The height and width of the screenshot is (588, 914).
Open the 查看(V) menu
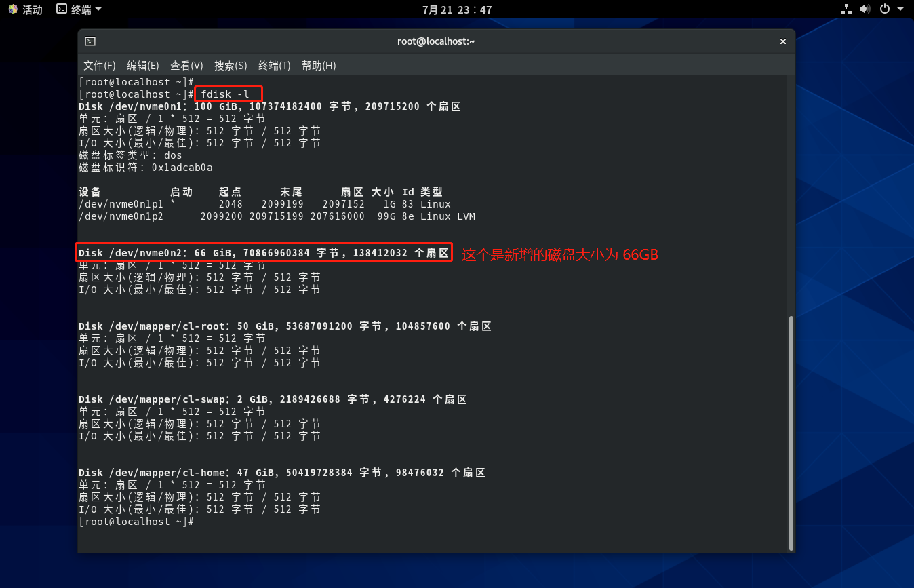[186, 66]
